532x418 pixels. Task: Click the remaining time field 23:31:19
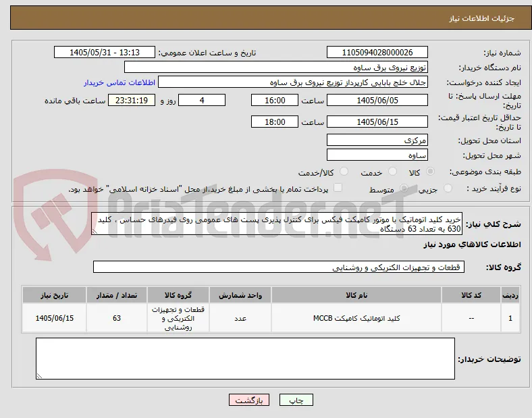click(132, 100)
